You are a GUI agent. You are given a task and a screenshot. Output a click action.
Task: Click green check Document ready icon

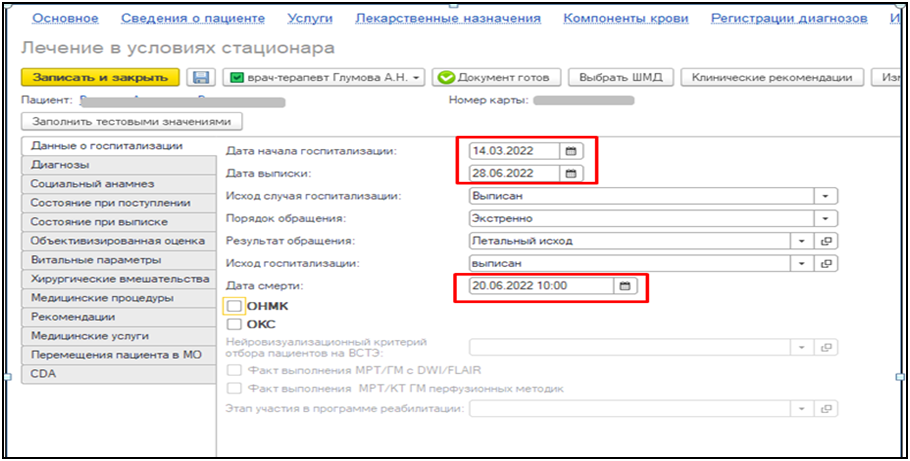tap(445, 78)
